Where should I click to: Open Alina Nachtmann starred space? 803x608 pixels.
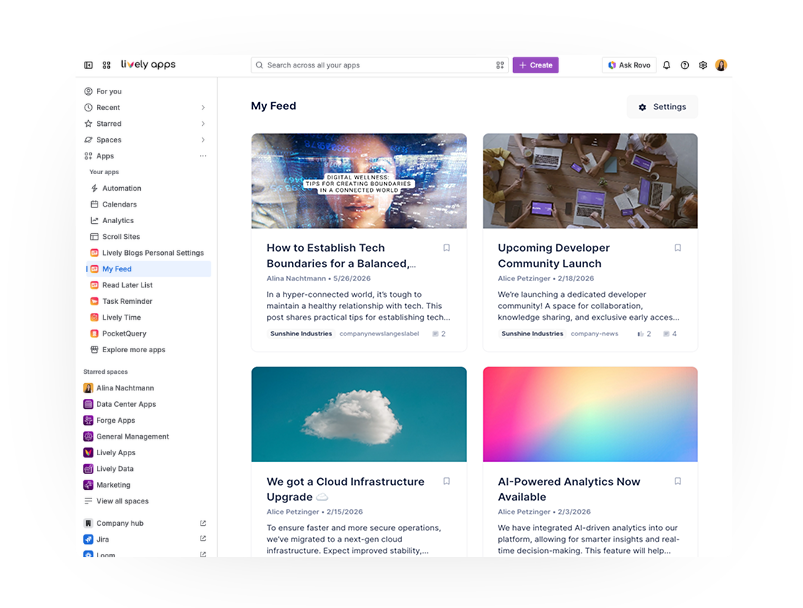coord(147,388)
